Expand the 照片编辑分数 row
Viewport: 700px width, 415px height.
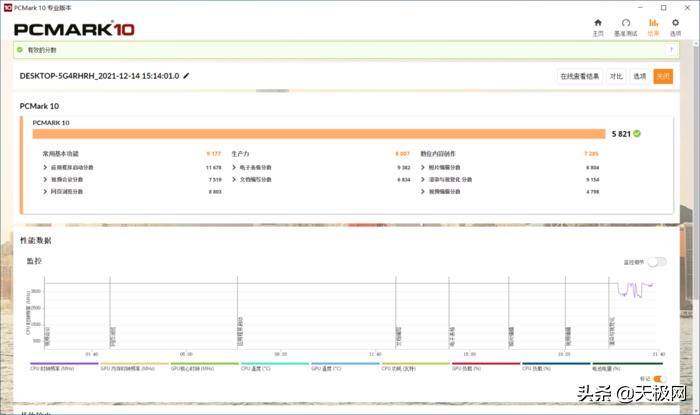pos(423,167)
